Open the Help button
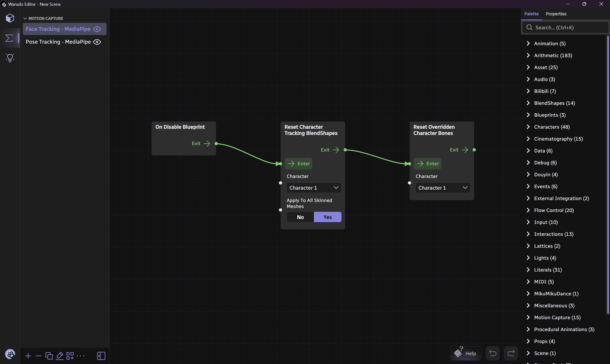The image size is (610, 364). tap(465, 353)
